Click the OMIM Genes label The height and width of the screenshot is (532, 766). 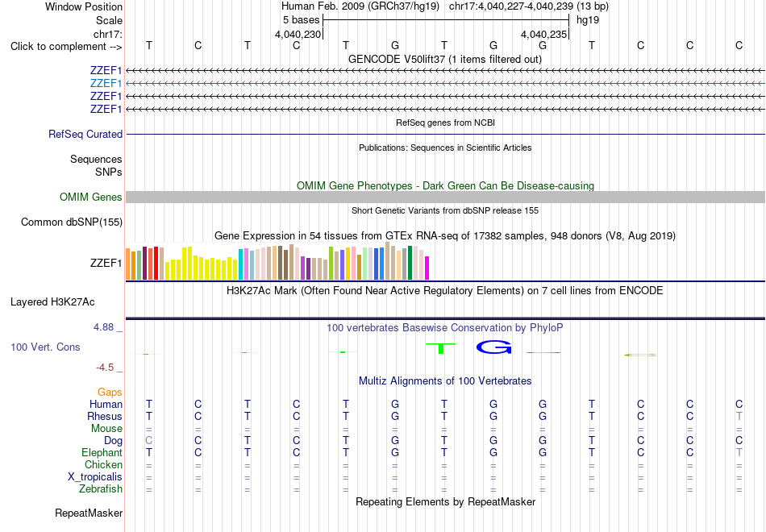[x=91, y=197]
